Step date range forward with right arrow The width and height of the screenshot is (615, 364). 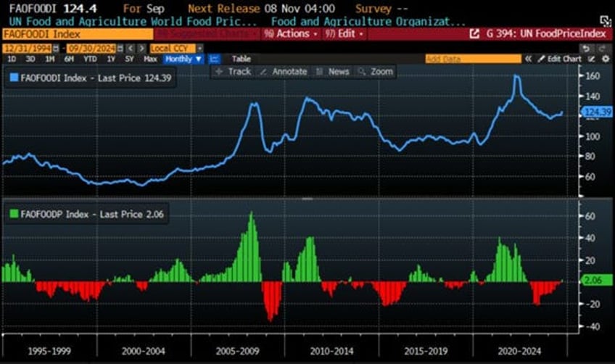click(141, 49)
